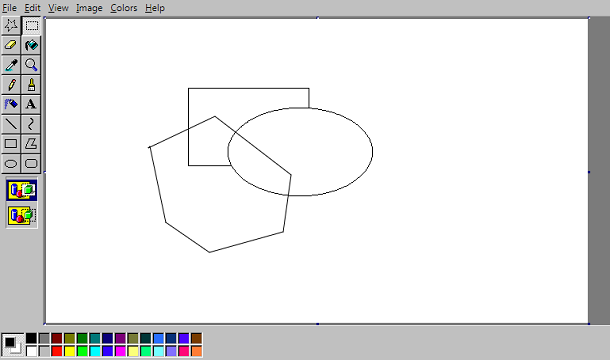Open the Edit menu
Screen dimensions: 610x360
(x=32, y=8)
